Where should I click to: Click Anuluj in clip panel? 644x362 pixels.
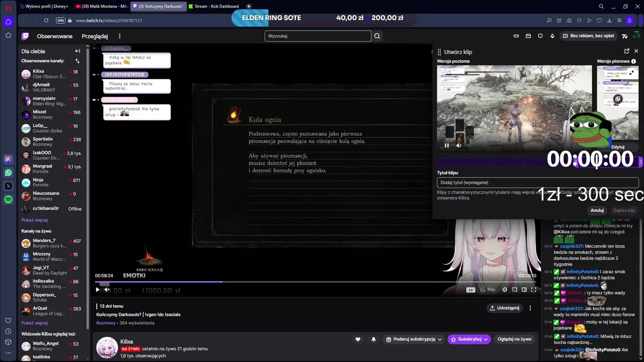pyautogui.click(x=597, y=210)
